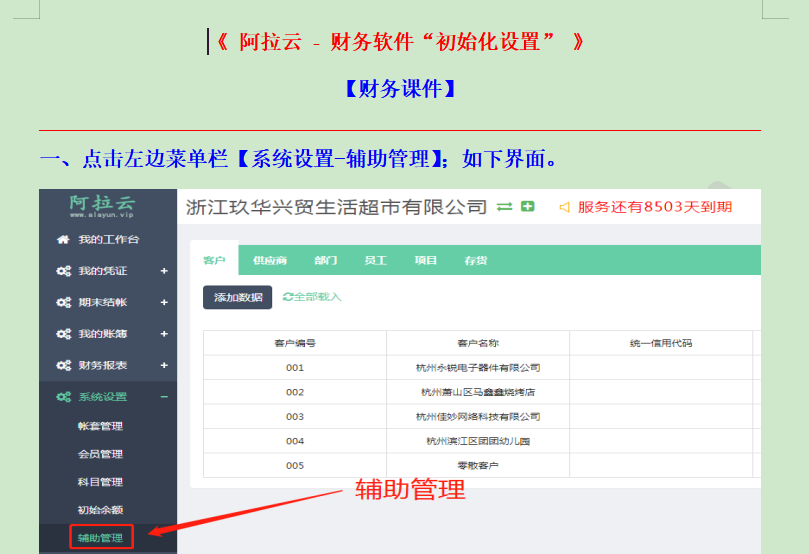Click the green plus add-company icon
Image resolution: width=809 pixels, height=554 pixels.
tap(527, 206)
